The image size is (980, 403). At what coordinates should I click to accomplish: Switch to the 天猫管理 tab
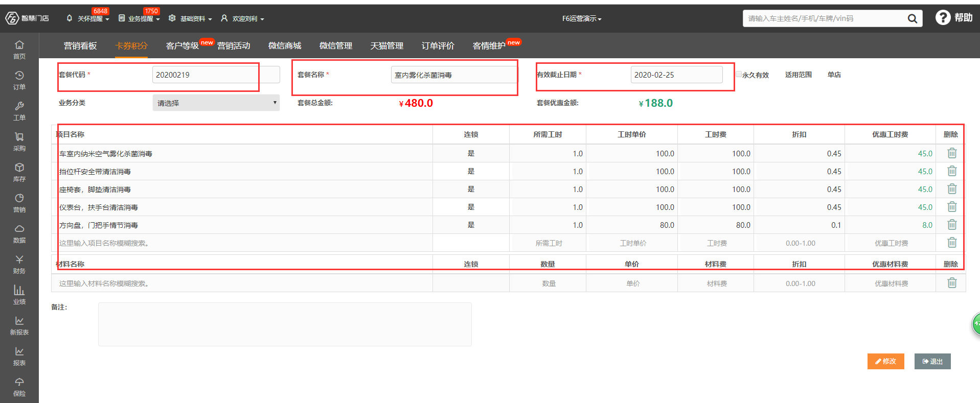387,46
